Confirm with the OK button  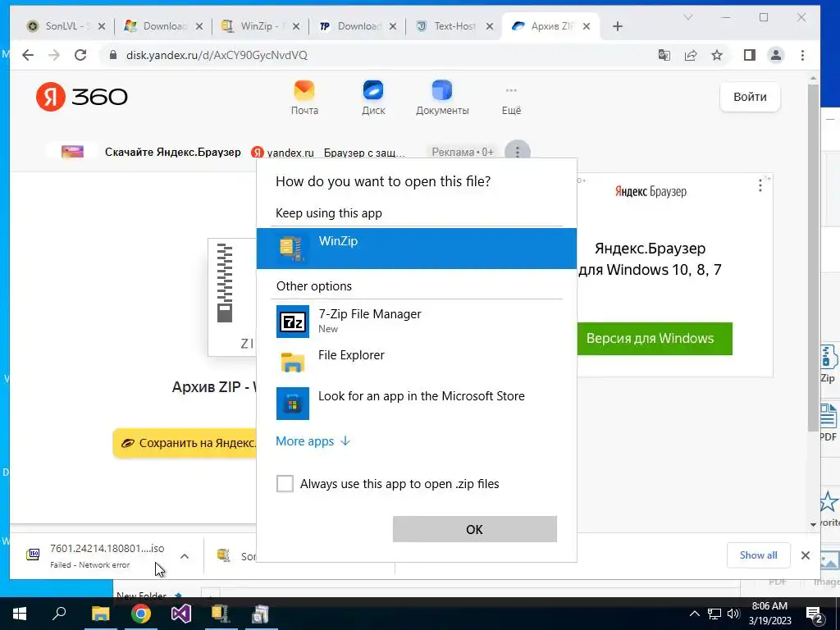475,529
